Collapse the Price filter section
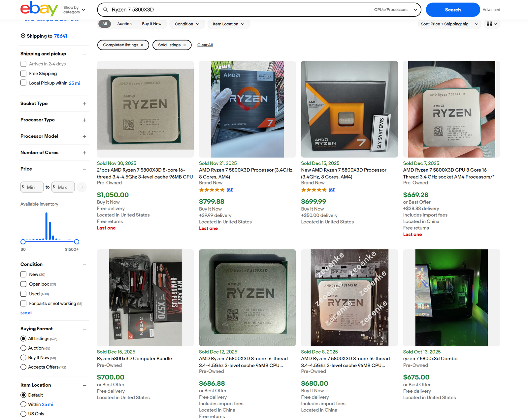Viewport: 528px width, 420px height. (84, 169)
